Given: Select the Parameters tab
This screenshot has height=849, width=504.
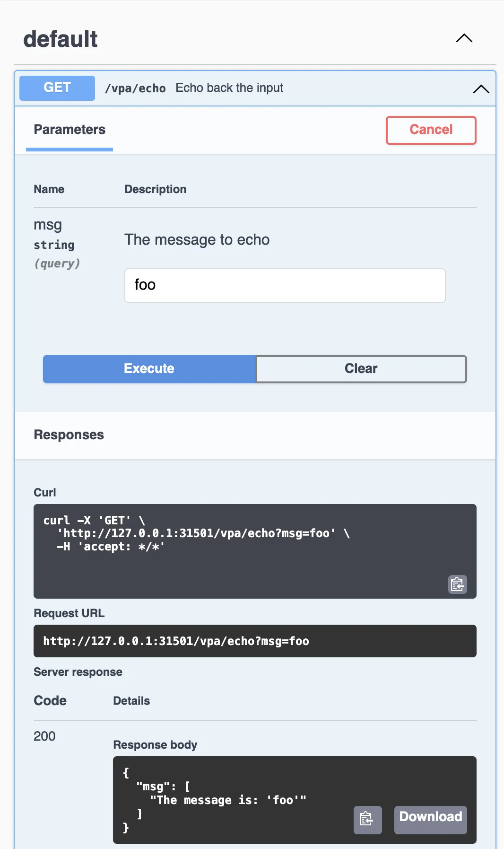Looking at the screenshot, I should click(70, 130).
